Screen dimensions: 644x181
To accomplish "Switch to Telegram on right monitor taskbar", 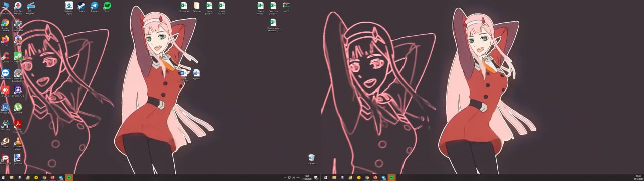I will [x=383, y=178].
